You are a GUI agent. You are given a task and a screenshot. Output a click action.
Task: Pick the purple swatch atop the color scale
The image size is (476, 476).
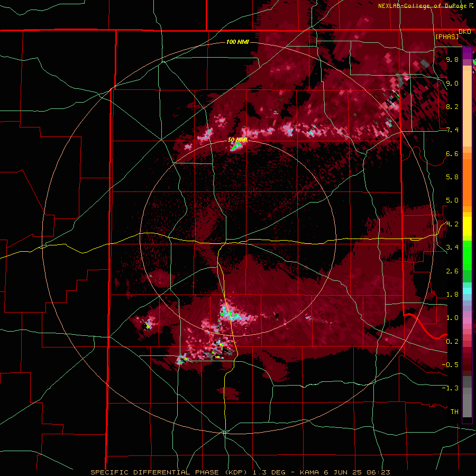(467, 53)
